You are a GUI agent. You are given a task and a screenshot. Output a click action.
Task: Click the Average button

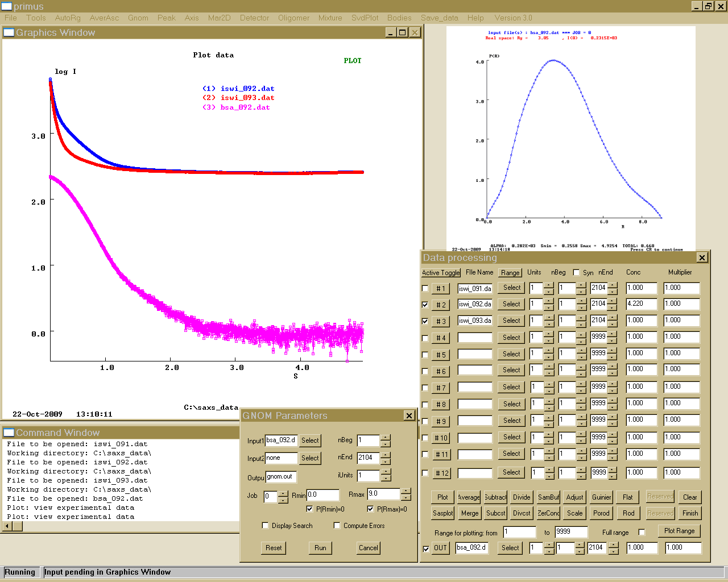(469, 497)
